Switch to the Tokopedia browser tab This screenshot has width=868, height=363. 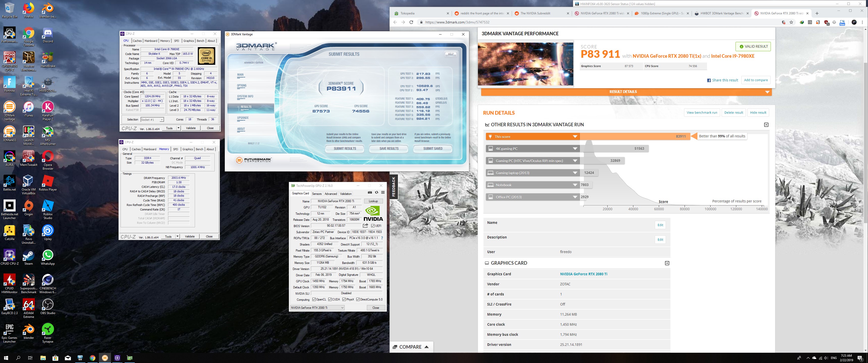pyautogui.click(x=422, y=13)
